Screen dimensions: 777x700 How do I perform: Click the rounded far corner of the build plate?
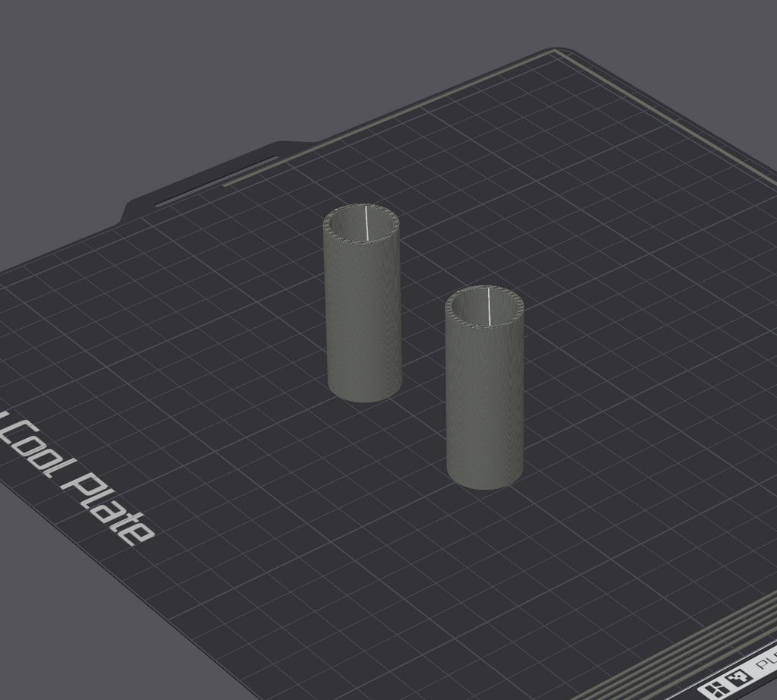(562, 51)
